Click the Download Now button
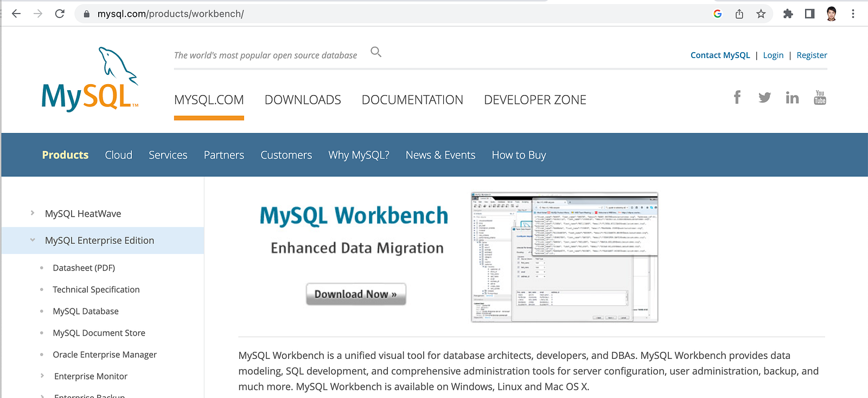868x398 pixels. tap(356, 294)
